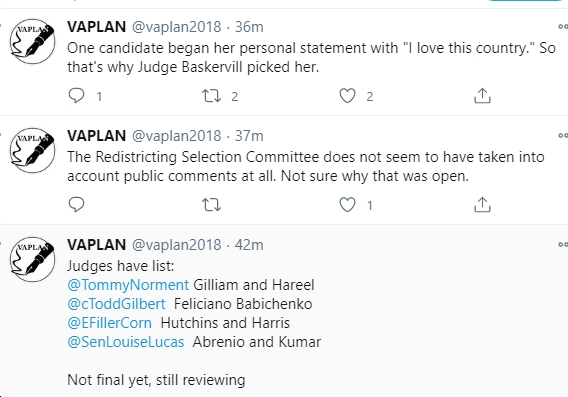Like the tweet about Judge Baskervill
Screen dimensions: 568x397
pos(347,96)
